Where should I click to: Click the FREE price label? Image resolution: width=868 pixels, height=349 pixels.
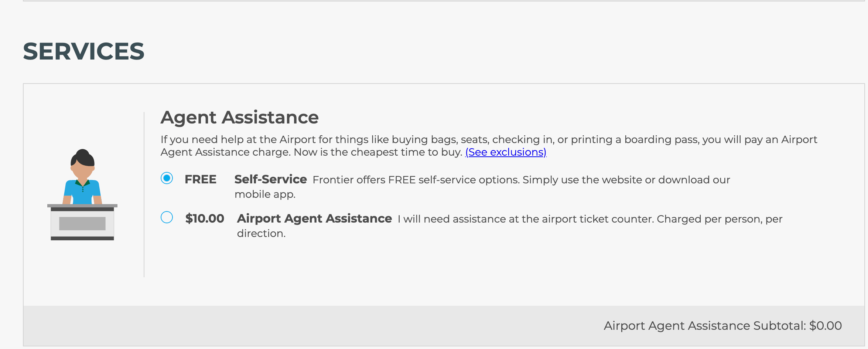201,179
